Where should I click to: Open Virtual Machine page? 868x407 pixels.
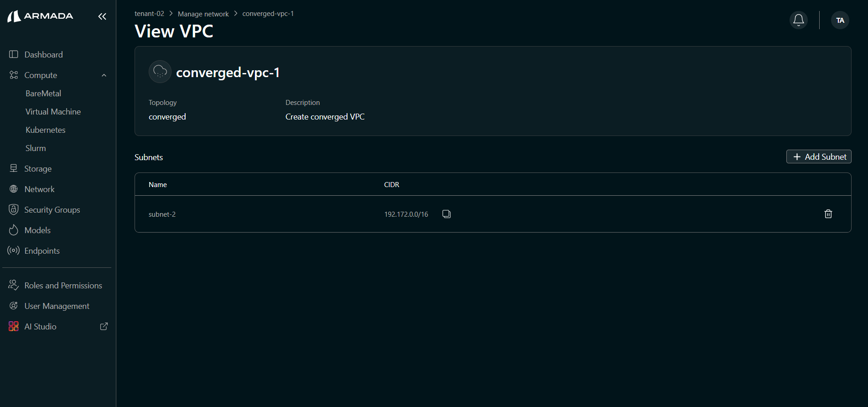pos(53,111)
